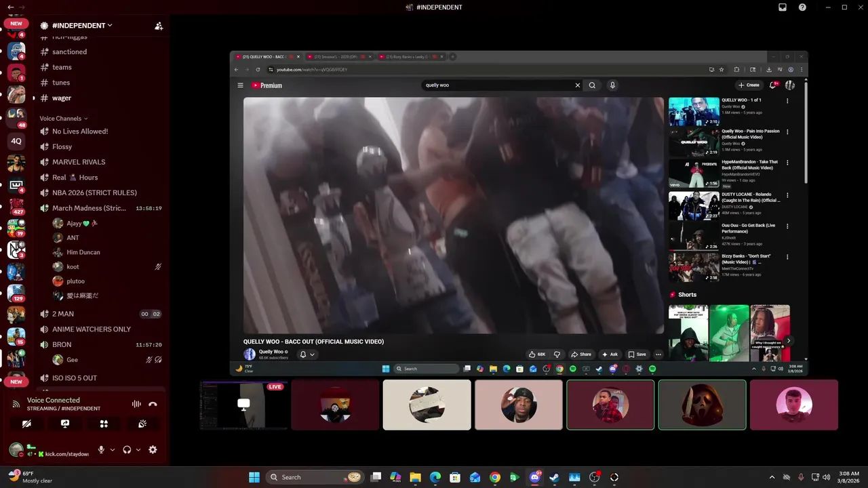
Task: Click YouTube Premium logo in stream
Action: tap(267, 85)
